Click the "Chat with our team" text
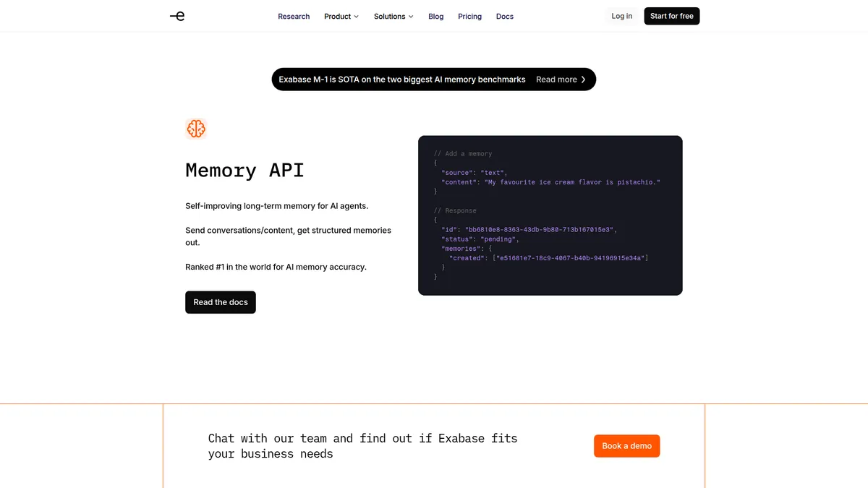The image size is (868, 488). 362,446
